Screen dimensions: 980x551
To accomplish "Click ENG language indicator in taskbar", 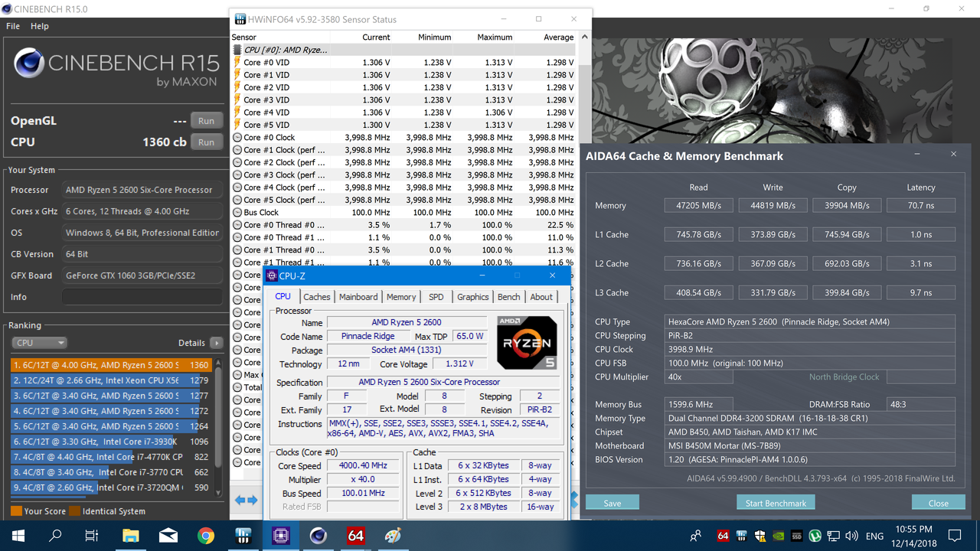I will 874,536.
